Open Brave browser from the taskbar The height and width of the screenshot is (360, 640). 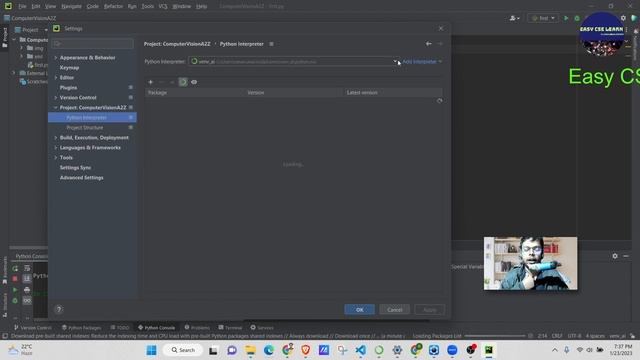[306, 350]
